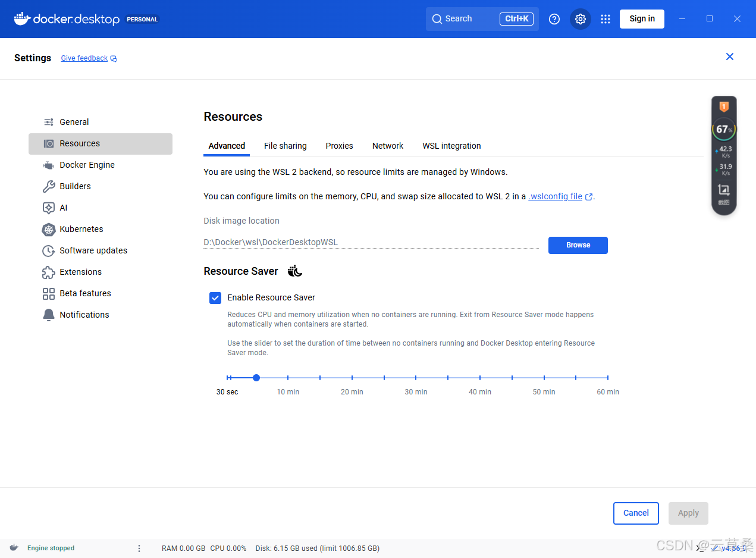Click the settings gear icon in header

pyautogui.click(x=581, y=19)
